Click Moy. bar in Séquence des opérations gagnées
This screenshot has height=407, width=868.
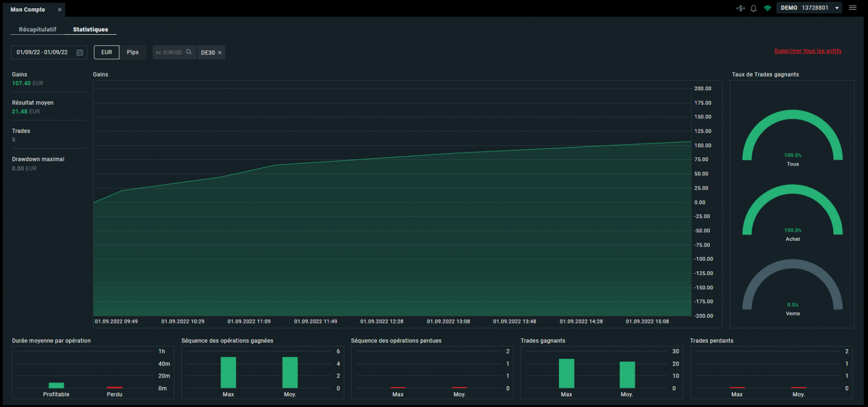290,372
